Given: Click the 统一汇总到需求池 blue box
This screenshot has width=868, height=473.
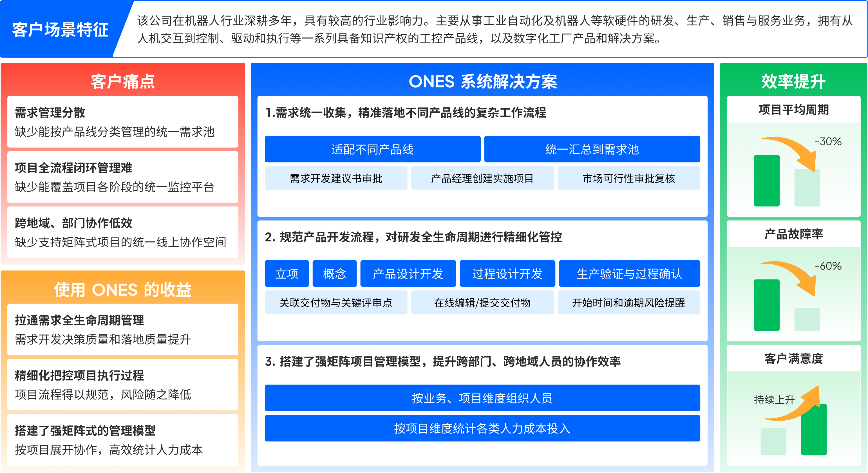Looking at the screenshot, I should click(592, 149).
